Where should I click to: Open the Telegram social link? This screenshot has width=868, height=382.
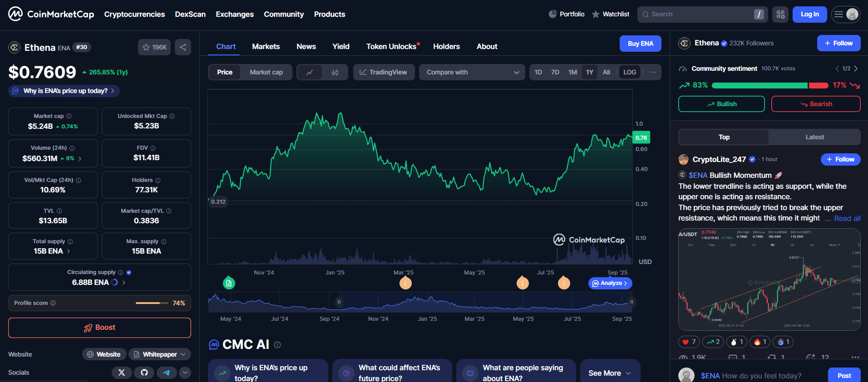167,372
